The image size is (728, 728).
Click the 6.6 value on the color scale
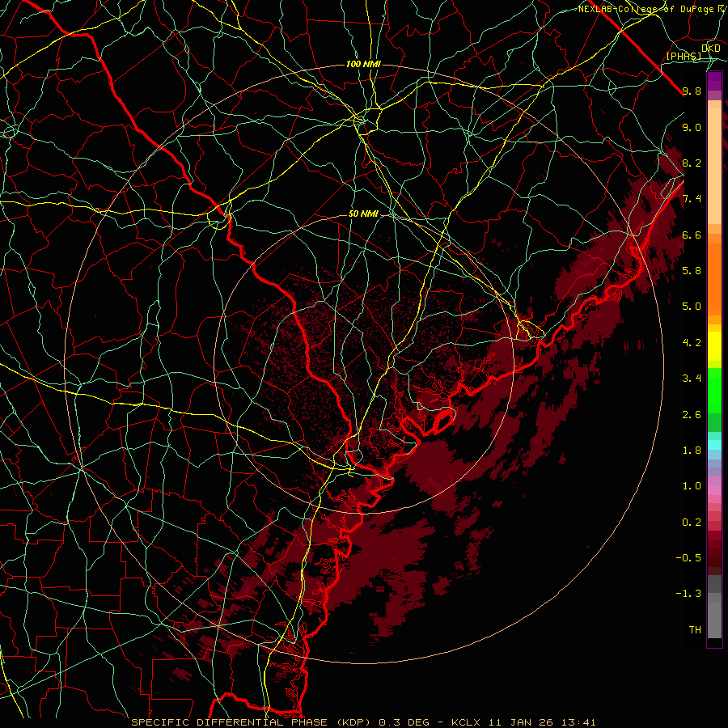[692, 235]
